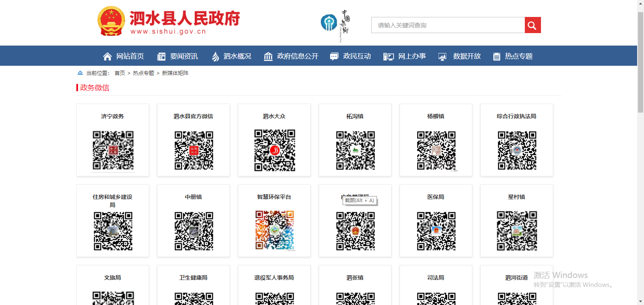Go to 首页 in the breadcrumb

[120, 73]
